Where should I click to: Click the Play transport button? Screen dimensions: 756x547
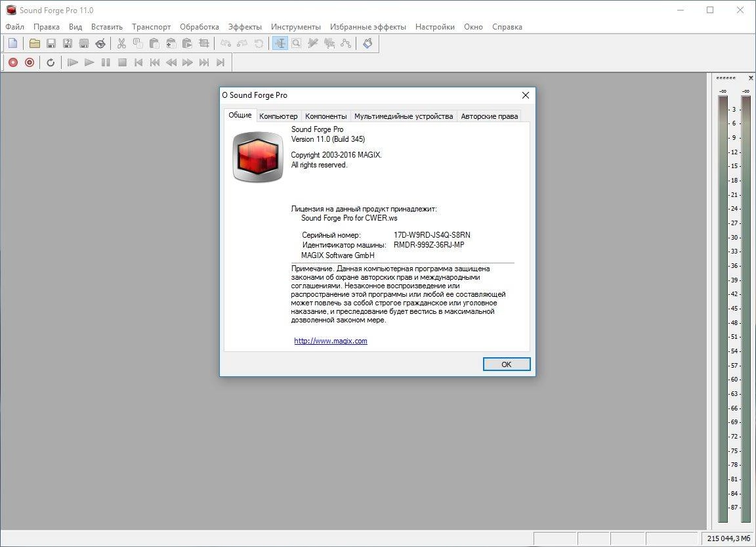(x=89, y=62)
